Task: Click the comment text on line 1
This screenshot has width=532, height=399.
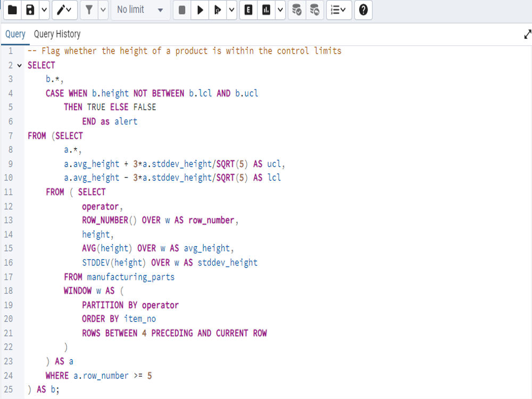Action: pos(185,51)
